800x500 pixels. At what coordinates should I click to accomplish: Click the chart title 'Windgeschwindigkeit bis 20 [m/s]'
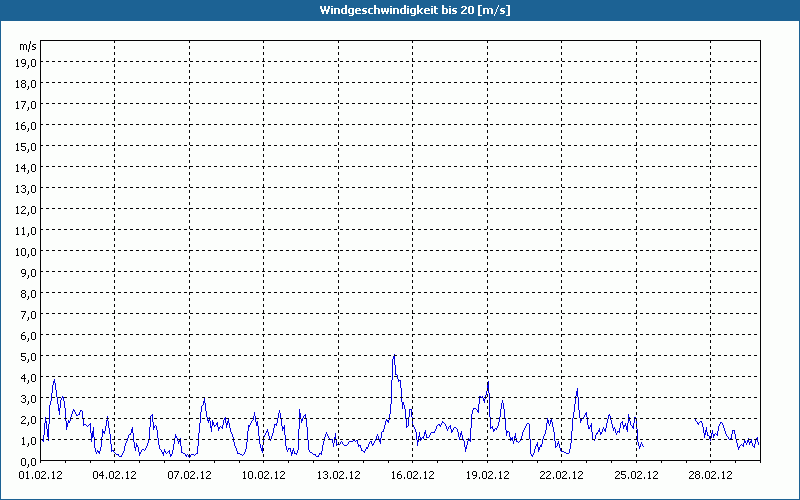click(415, 10)
